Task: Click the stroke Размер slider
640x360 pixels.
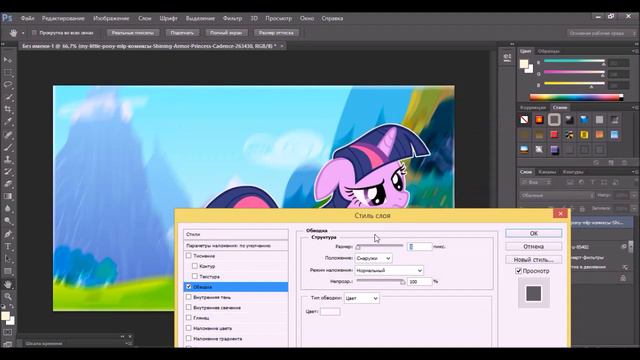Action: 380,246
